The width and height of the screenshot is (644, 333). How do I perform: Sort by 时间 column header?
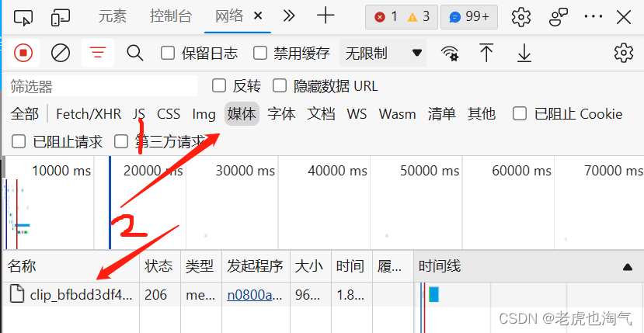pos(352,266)
